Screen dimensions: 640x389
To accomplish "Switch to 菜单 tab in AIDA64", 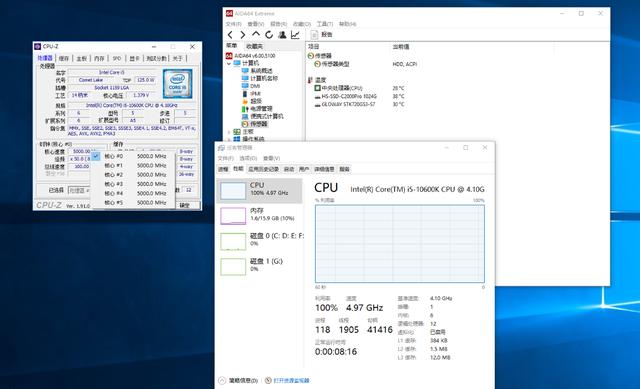I will click(x=232, y=46).
